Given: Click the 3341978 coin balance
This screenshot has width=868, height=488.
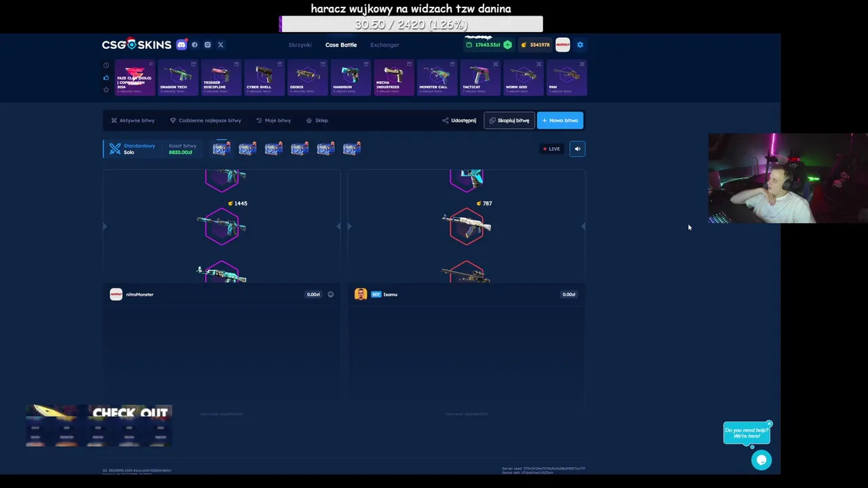Looking at the screenshot, I should (536, 45).
